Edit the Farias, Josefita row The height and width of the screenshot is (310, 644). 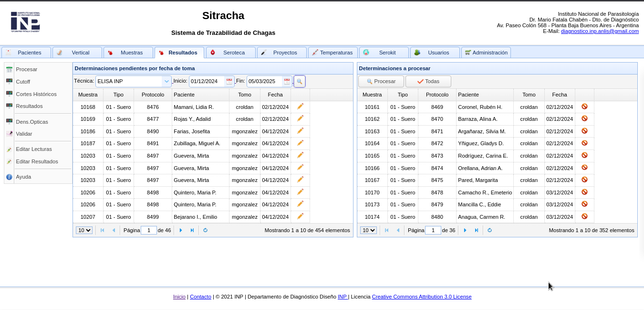(300, 131)
